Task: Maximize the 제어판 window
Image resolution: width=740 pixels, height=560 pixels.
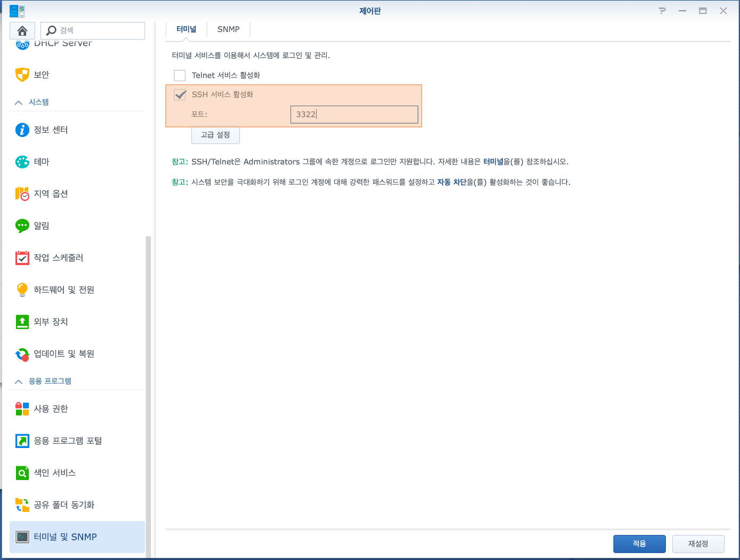Action: click(703, 11)
